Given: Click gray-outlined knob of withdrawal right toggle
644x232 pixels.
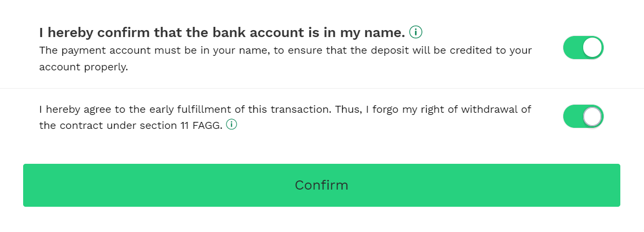Looking at the screenshot, I should tap(593, 117).
